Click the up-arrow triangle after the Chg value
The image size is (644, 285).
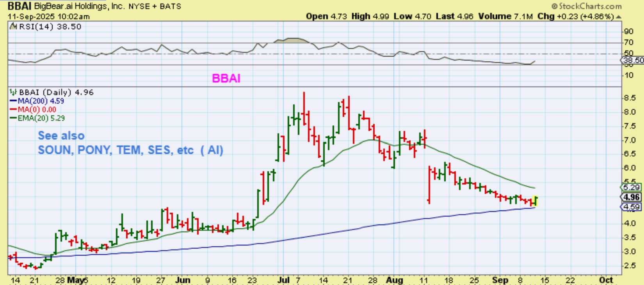619,16
